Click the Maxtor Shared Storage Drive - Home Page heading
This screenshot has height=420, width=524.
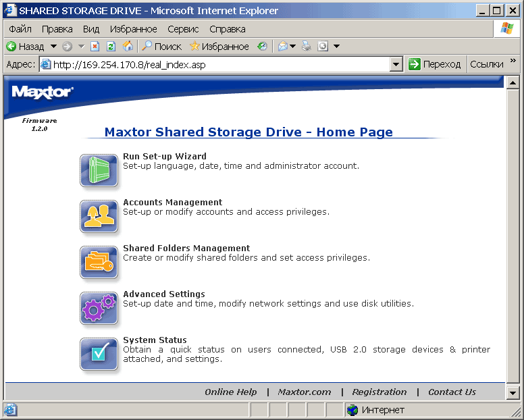[x=248, y=132]
